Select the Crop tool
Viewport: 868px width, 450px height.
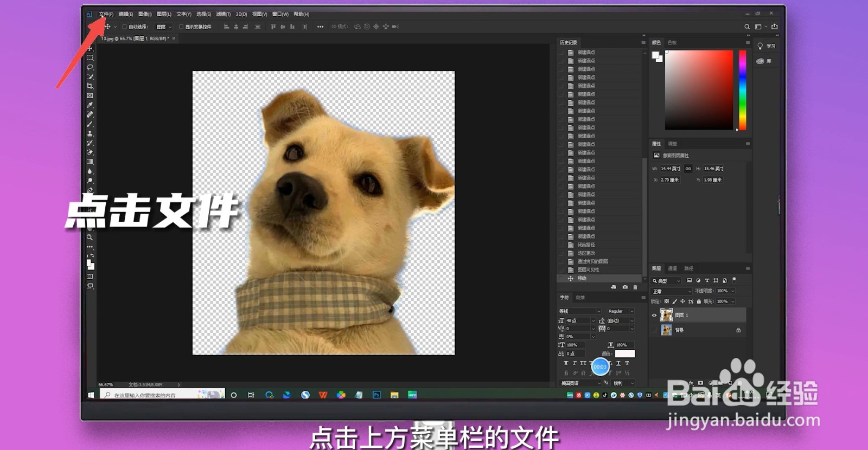click(x=90, y=86)
